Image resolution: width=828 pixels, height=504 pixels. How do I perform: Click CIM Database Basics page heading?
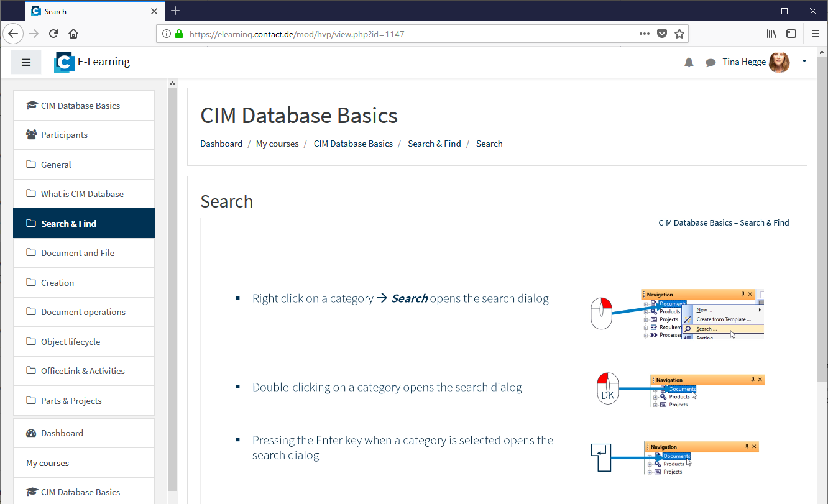(x=299, y=116)
